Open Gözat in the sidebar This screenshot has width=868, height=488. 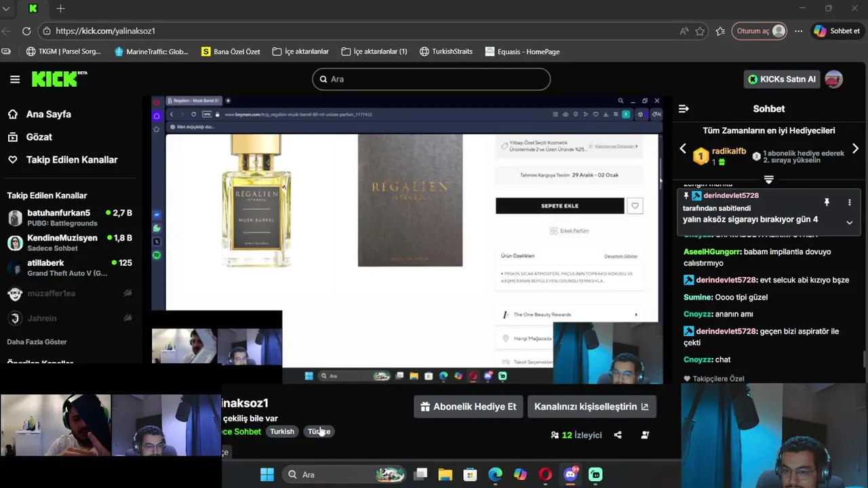30,137
